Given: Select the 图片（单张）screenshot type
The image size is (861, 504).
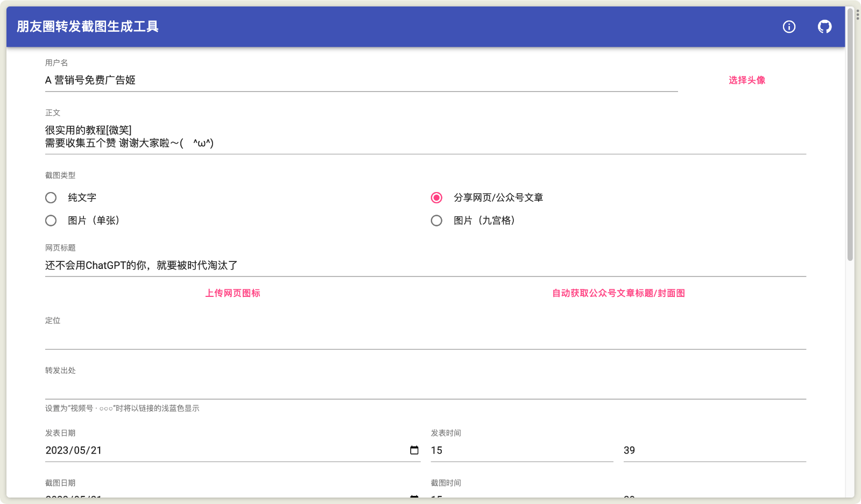Looking at the screenshot, I should point(51,221).
